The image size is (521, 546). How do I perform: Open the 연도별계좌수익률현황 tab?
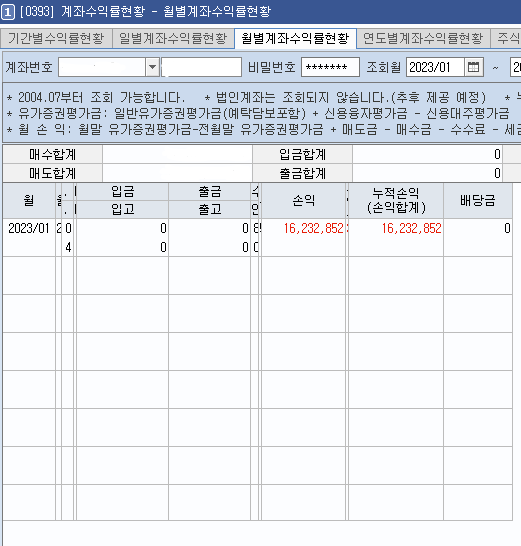point(423,38)
